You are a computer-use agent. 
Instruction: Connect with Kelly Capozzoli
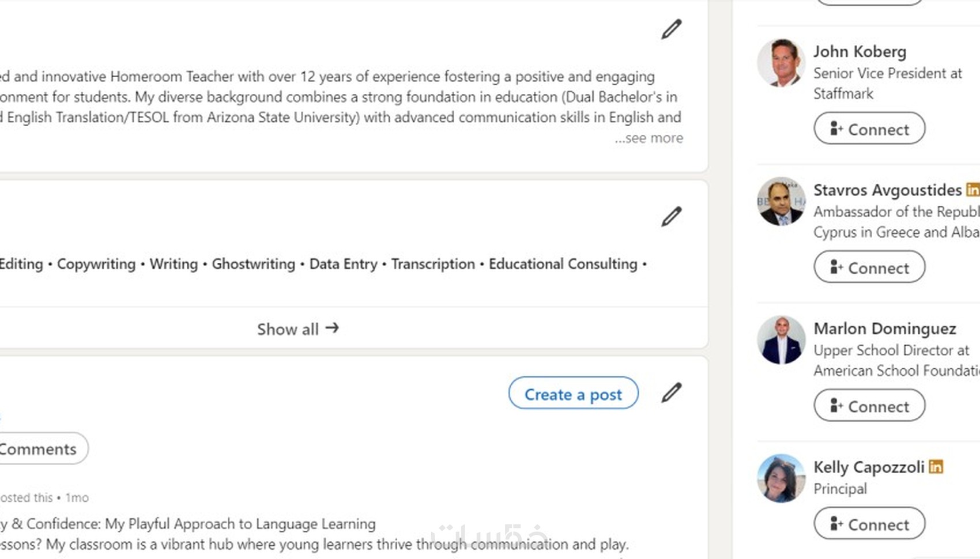click(x=869, y=524)
